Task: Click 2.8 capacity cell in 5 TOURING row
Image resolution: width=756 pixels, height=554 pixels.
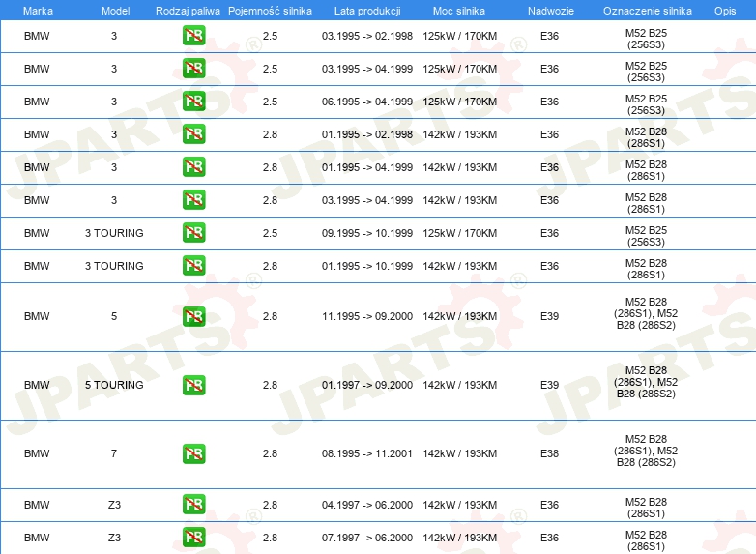Action: 270,385
